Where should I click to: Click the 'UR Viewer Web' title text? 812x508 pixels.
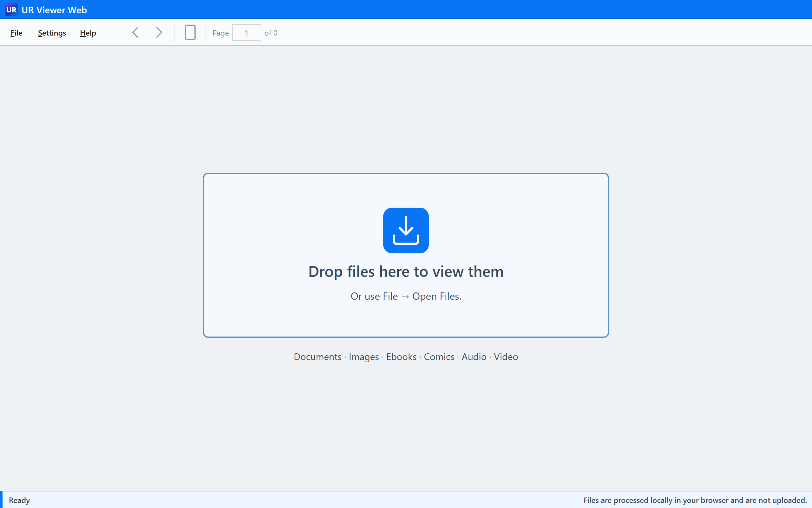click(54, 10)
